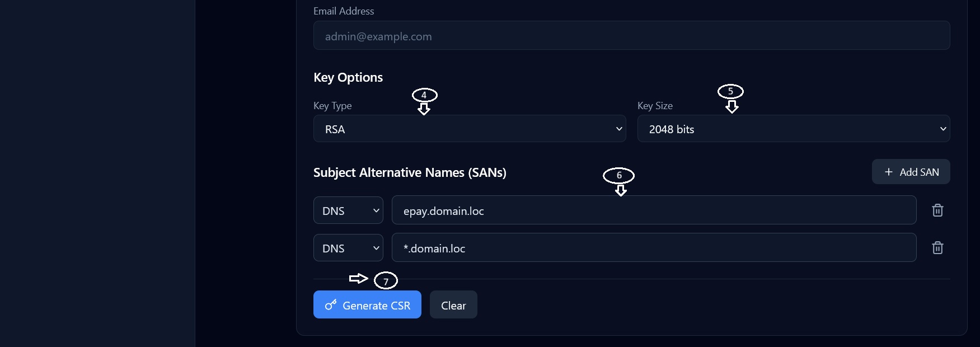Screen dimensions: 980x347
Task: Click the Generate CSR button
Action: [367, 304]
